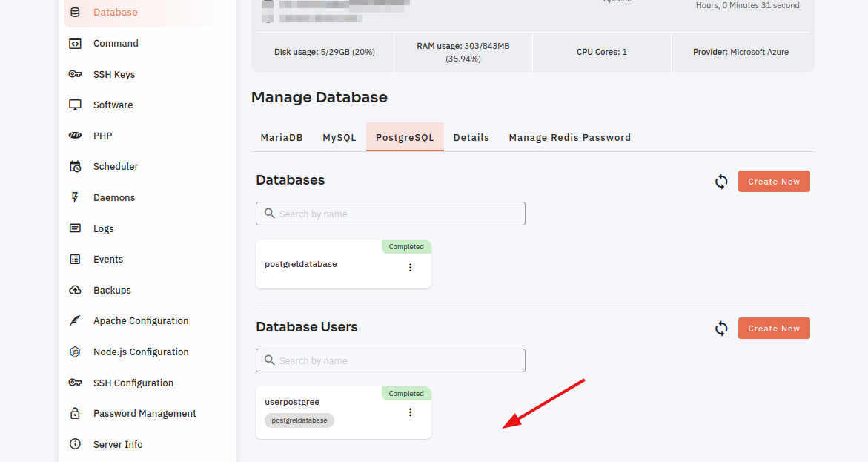Screen dimensions: 868x462
Task: Click the Database Users section heading
Action: [x=307, y=327]
